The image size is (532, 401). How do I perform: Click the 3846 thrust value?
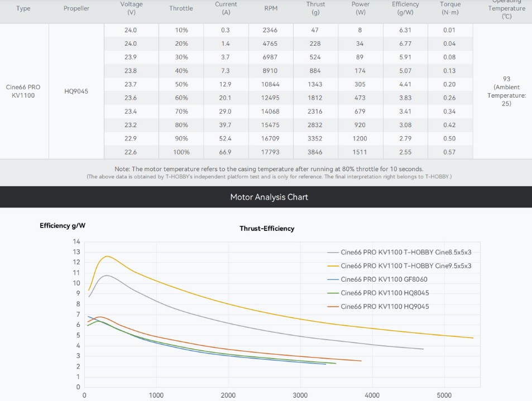tap(315, 152)
